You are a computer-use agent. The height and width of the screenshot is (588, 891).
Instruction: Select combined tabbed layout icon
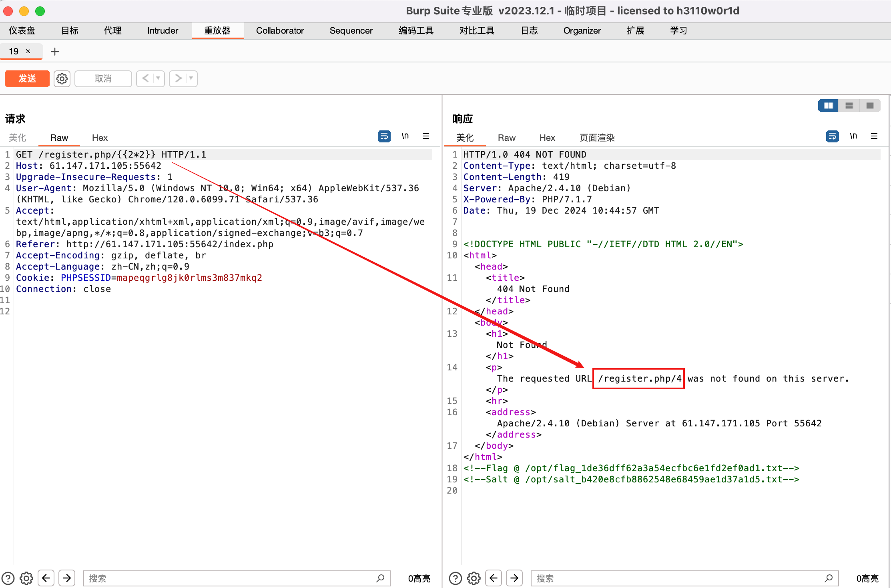[870, 106]
